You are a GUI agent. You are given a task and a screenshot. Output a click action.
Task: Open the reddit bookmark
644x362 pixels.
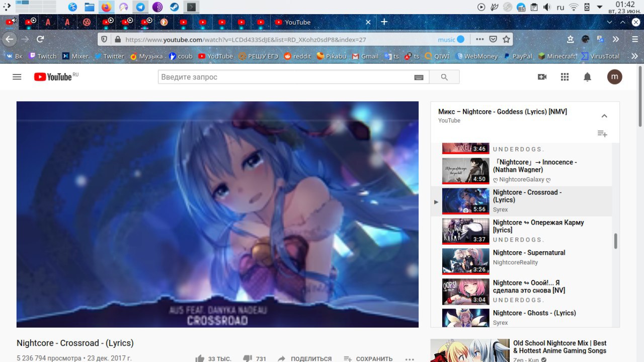(297, 56)
